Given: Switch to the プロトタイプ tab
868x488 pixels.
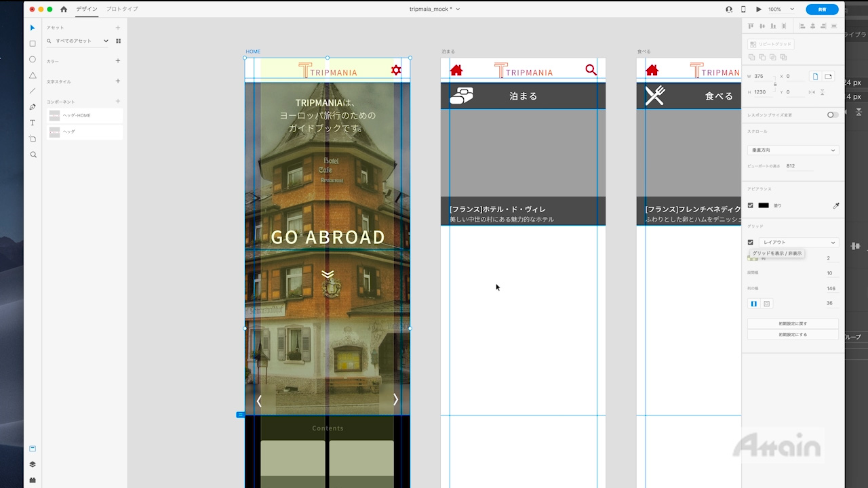Looking at the screenshot, I should (x=122, y=9).
